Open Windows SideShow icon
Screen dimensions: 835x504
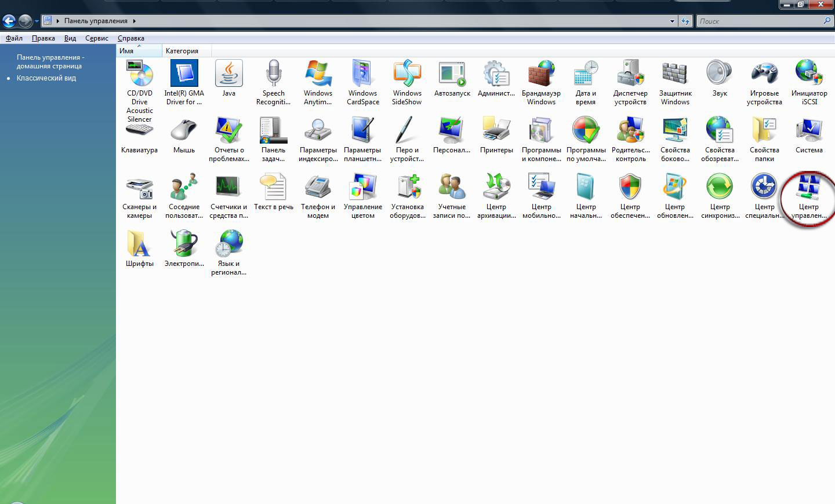click(x=408, y=74)
